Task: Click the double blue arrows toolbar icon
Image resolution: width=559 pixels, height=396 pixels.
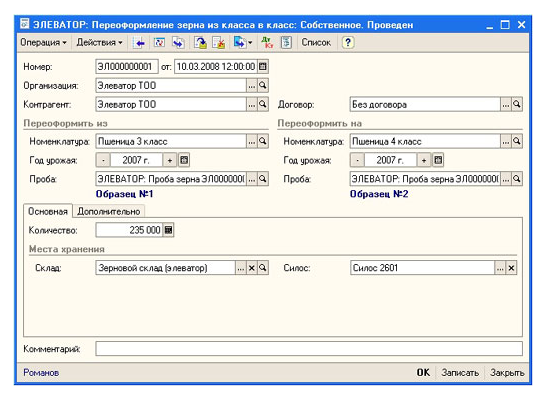Action: click(178, 43)
